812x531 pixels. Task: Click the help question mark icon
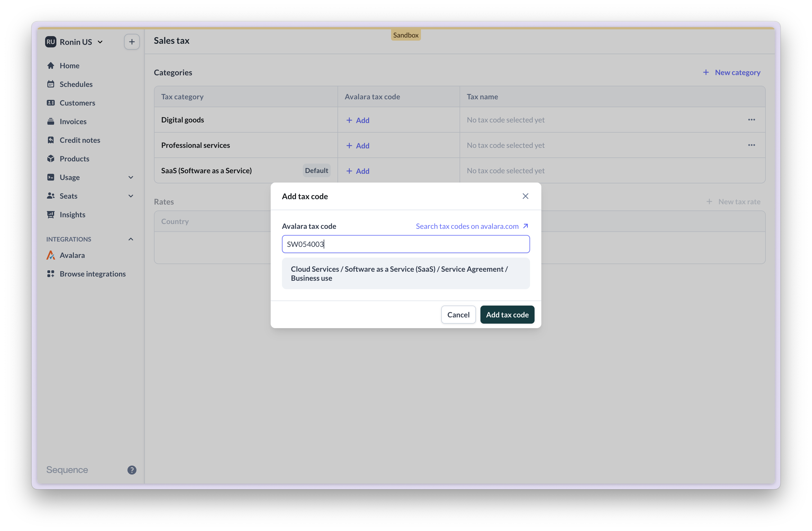pyautogui.click(x=132, y=470)
